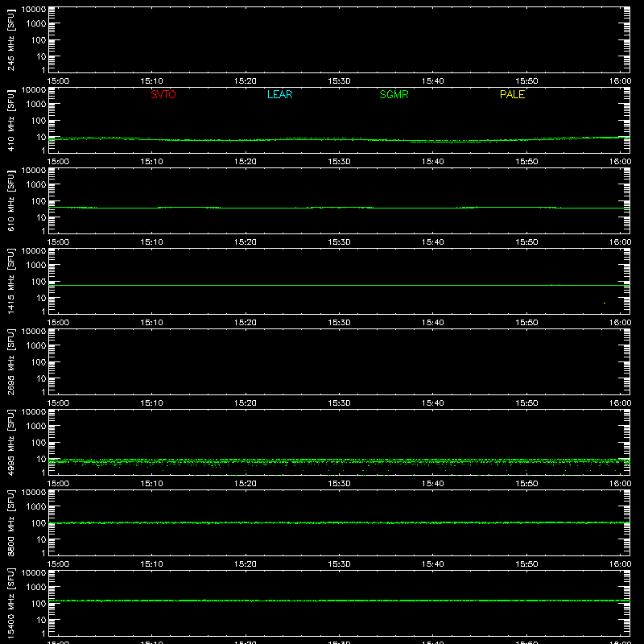Click the 10 y-axis label of 1415 MHz panel
Screen dimensions: 644x644
click(x=41, y=298)
